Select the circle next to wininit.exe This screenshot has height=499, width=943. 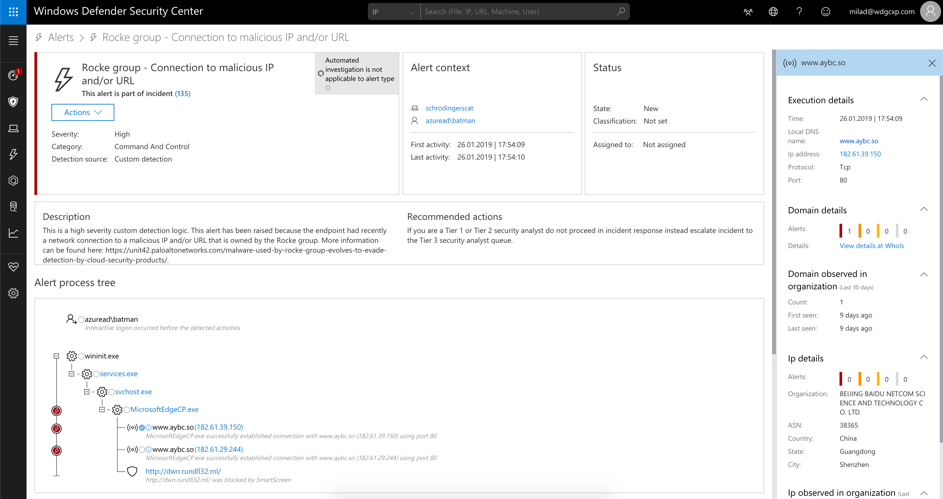pyautogui.click(x=81, y=357)
